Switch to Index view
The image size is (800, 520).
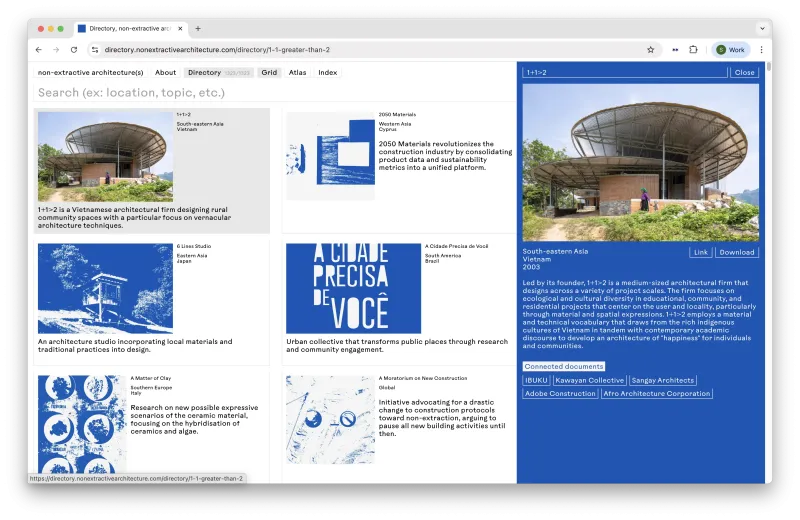(x=328, y=72)
